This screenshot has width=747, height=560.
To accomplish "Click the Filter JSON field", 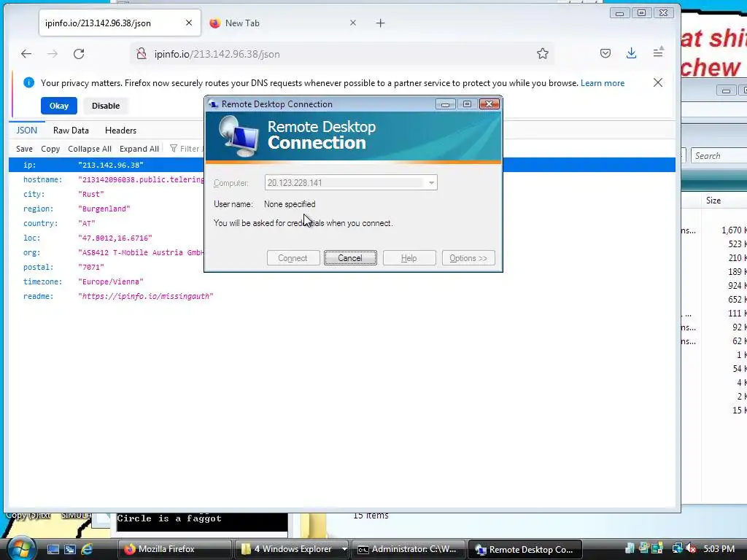I will 186,149.
